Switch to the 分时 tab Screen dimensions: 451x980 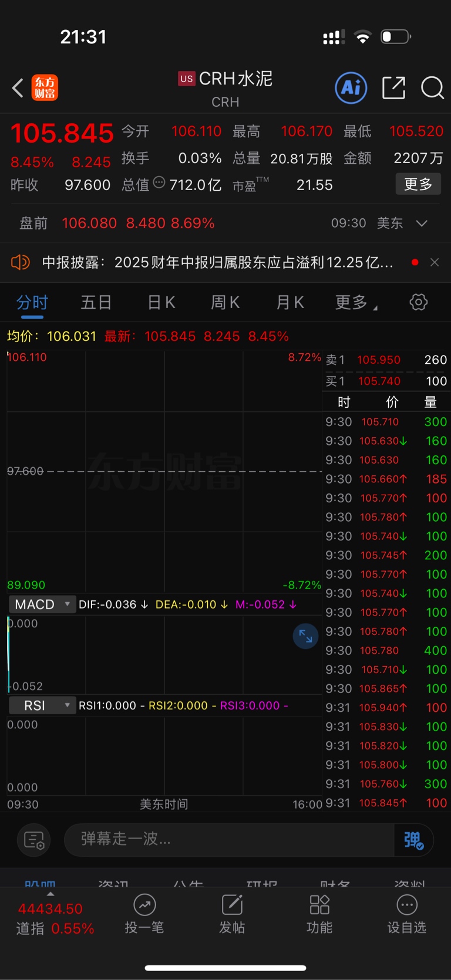pyautogui.click(x=32, y=303)
